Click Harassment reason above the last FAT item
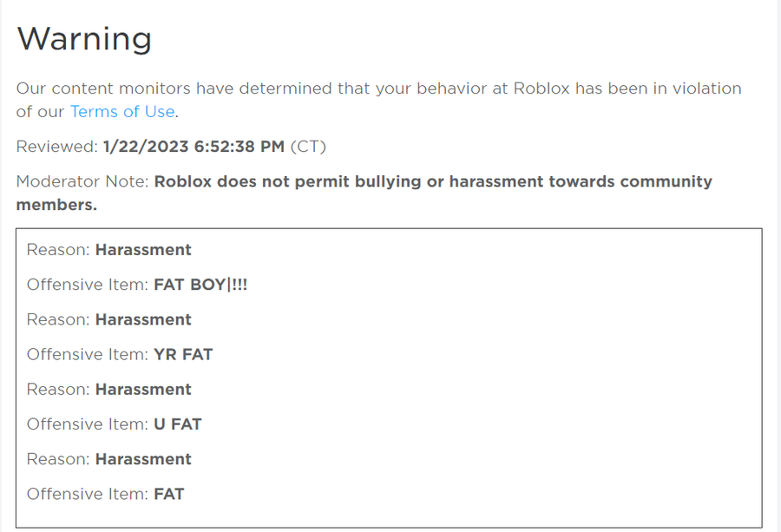 (143, 459)
